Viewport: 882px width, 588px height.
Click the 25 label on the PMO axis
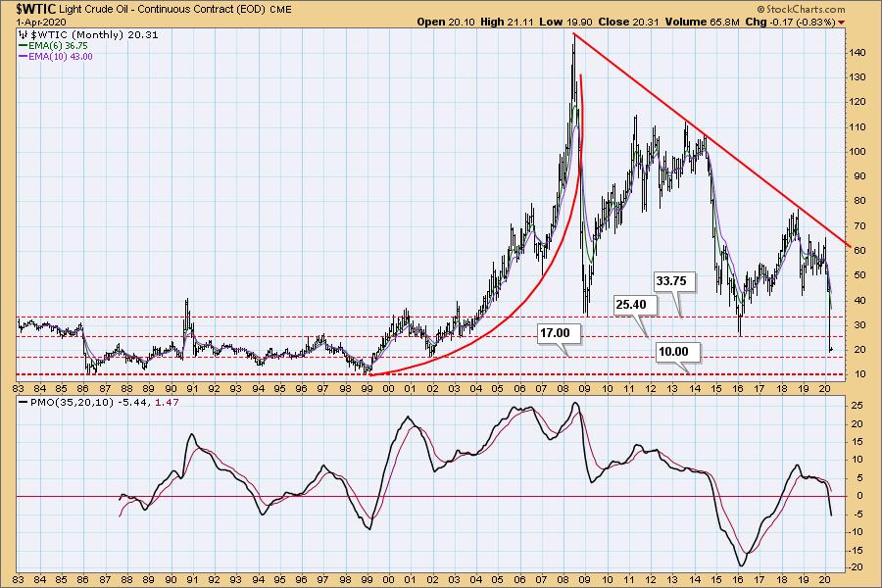pyautogui.click(x=857, y=407)
